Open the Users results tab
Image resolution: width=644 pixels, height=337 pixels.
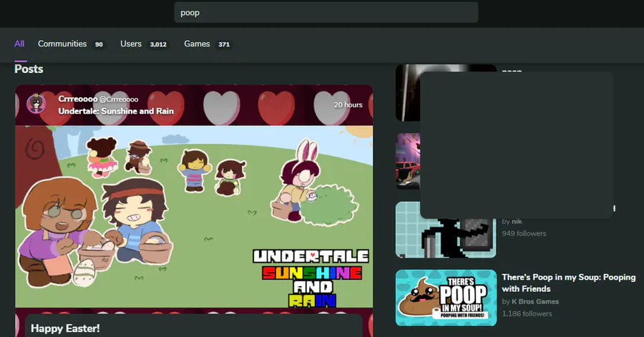(x=131, y=44)
